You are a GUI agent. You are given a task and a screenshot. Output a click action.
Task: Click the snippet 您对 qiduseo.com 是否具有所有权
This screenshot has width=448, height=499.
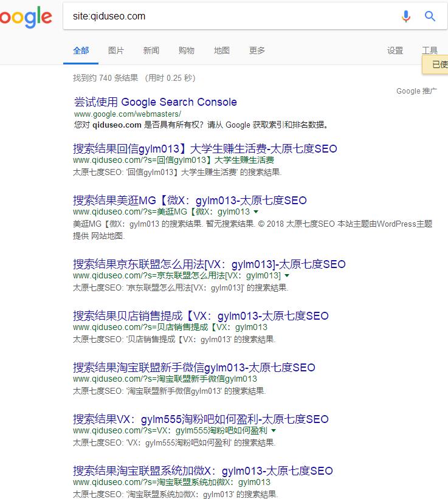(x=201, y=125)
